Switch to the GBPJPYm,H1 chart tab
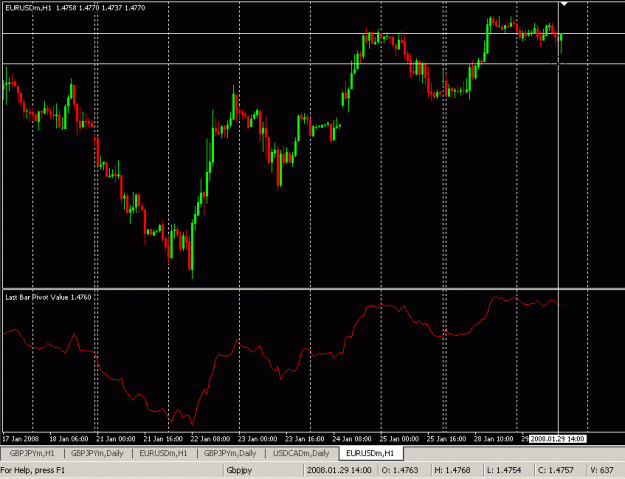The image size is (625, 479). click(x=32, y=453)
